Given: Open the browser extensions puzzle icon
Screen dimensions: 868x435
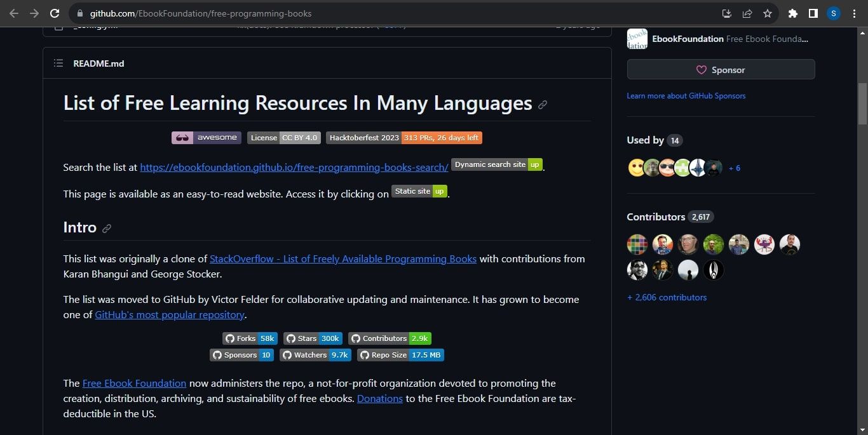Looking at the screenshot, I should tap(793, 13).
